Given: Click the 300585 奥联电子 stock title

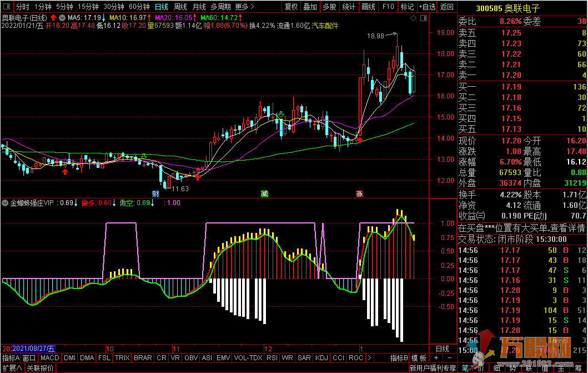Looking at the screenshot, I should [x=507, y=8].
